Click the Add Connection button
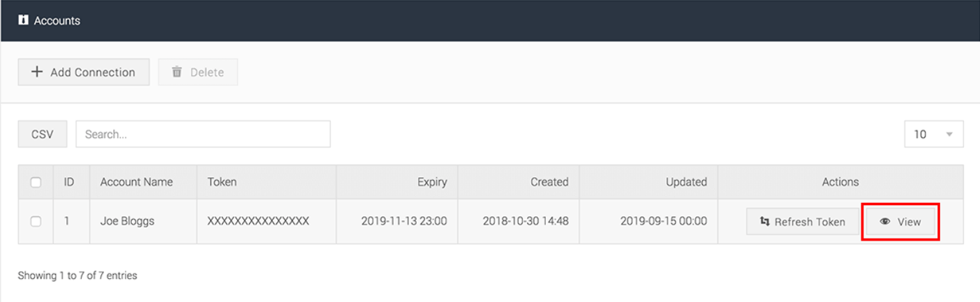This screenshot has height=302, width=980. point(84,72)
